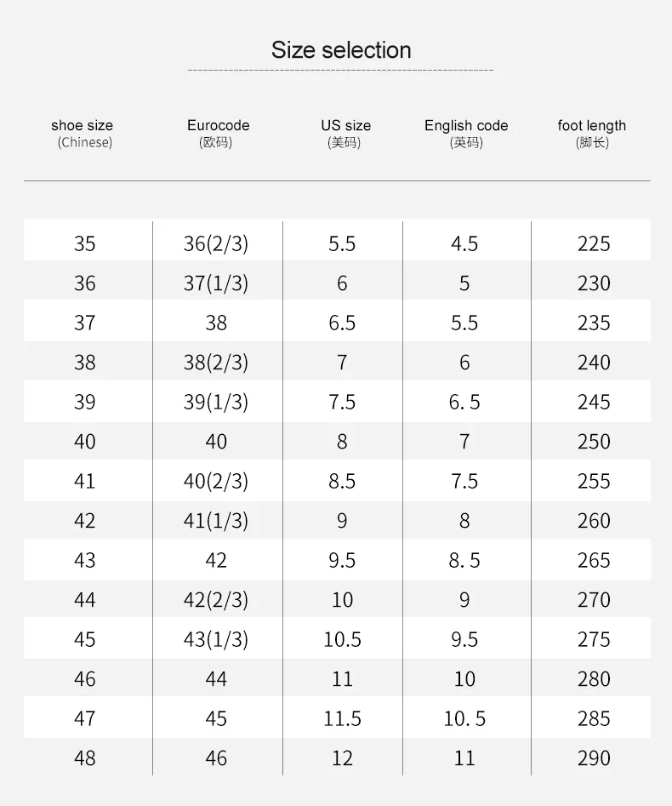Click US size 10.5 cell
672x806 pixels.
coord(342,639)
